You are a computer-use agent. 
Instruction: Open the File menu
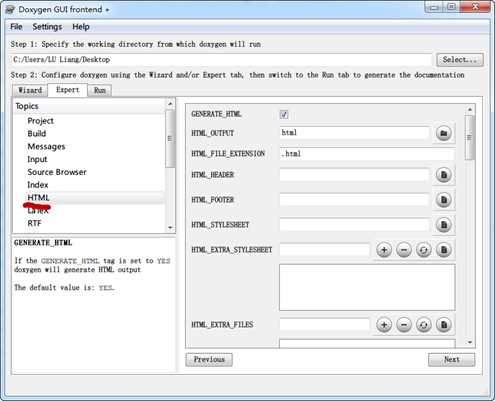pyautogui.click(x=16, y=27)
